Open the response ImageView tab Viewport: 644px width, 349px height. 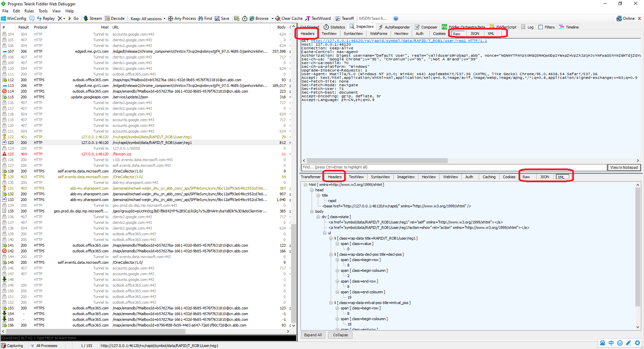pos(406,177)
